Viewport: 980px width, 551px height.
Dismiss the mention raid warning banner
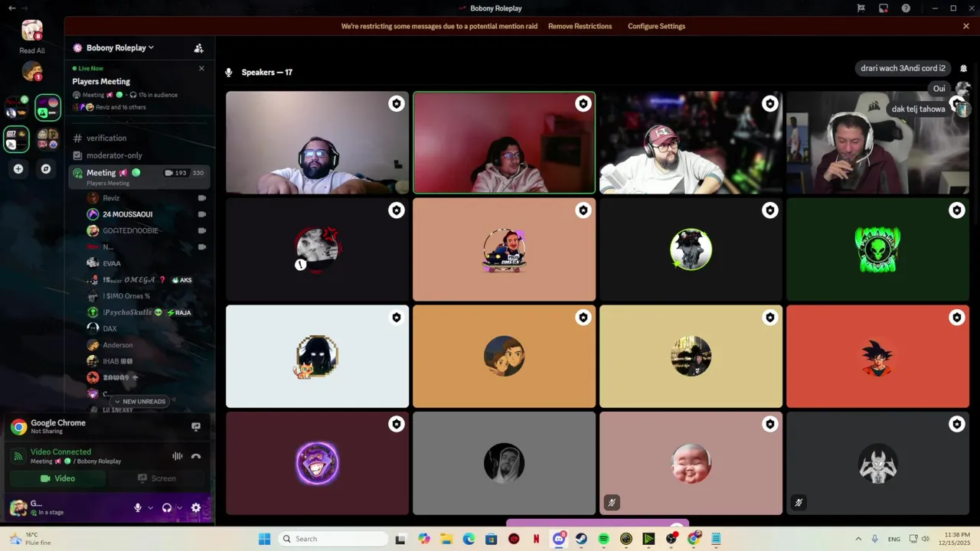(x=966, y=26)
